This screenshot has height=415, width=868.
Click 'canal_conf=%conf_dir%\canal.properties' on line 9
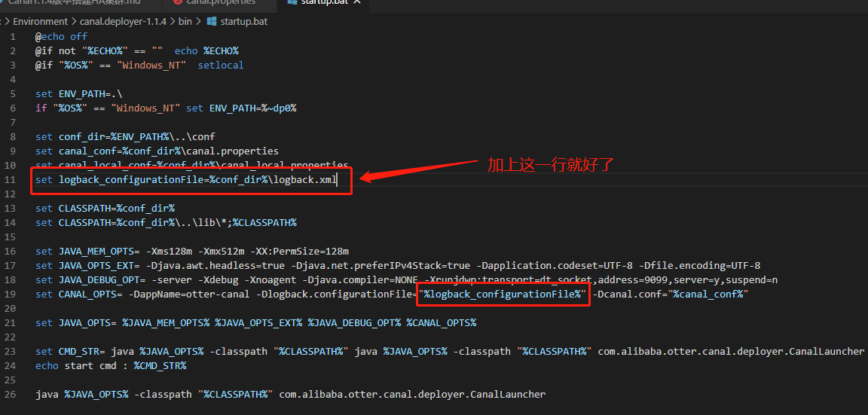[168, 151]
